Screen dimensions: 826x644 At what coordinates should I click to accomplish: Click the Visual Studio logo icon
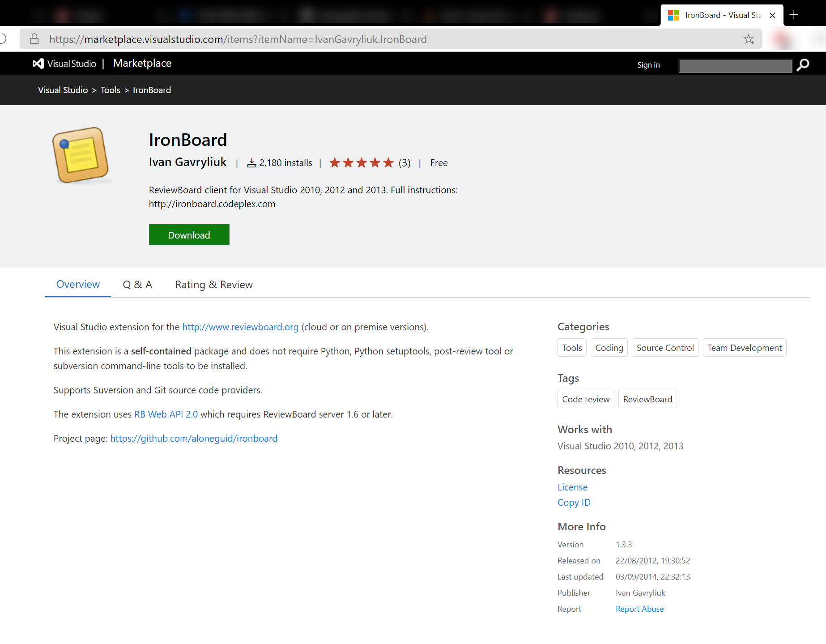pos(38,64)
